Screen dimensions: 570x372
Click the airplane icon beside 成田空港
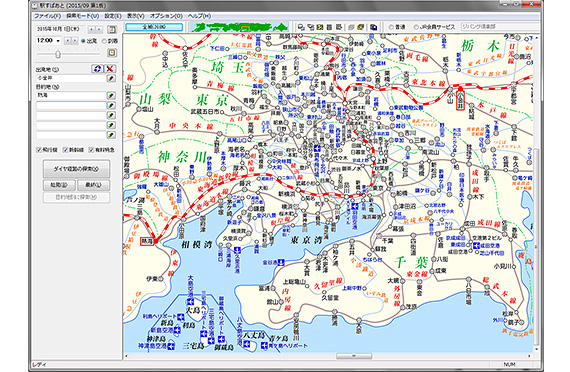click(477, 246)
